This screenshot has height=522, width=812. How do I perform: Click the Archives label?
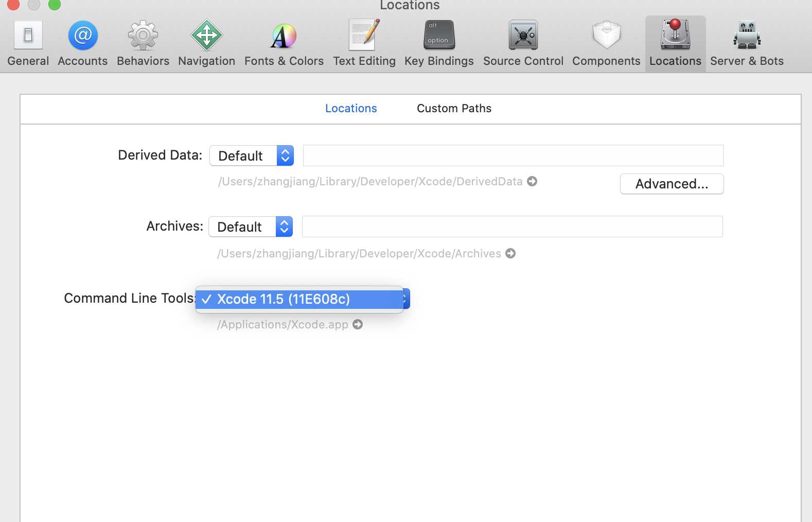pyautogui.click(x=175, y=226)
